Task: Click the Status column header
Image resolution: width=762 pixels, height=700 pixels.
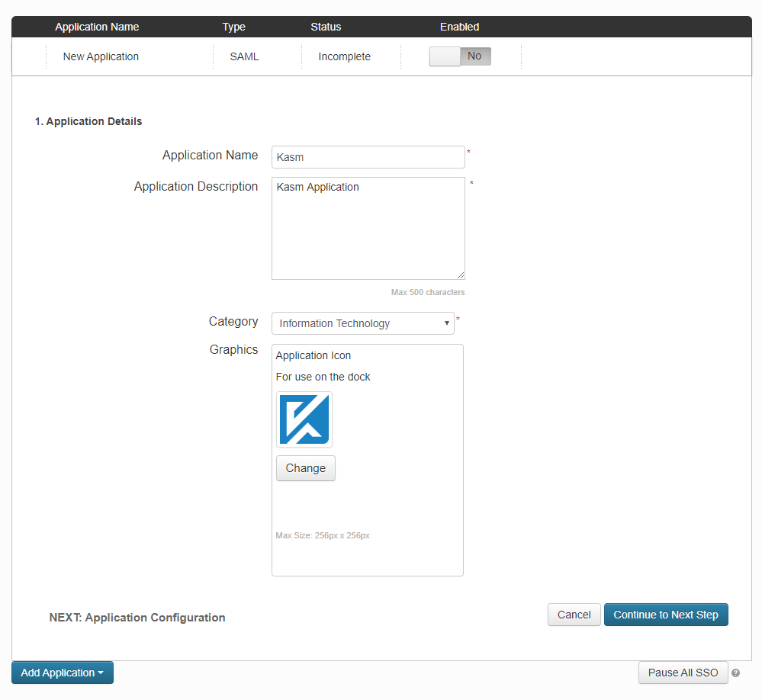Action: pos(326,27)
